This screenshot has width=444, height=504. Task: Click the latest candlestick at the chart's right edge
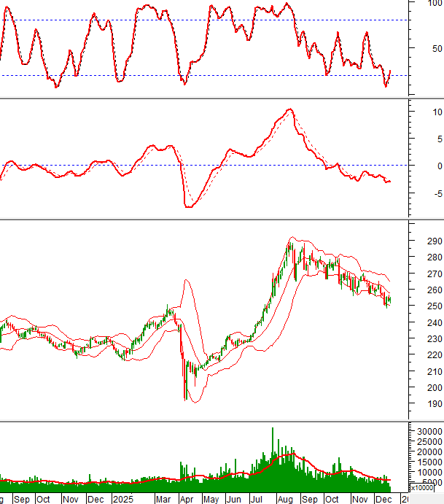[389, 299]
